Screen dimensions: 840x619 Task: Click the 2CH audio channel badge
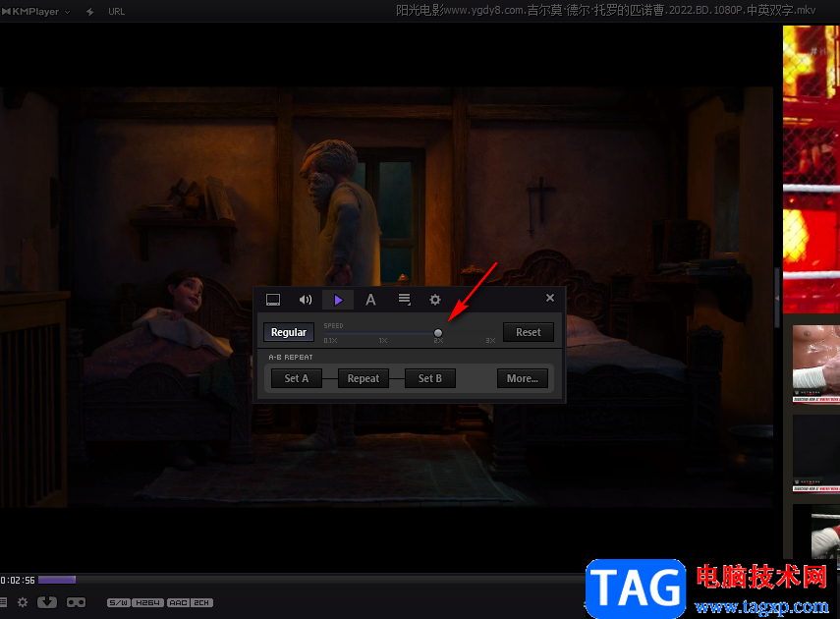click(x=201, y=603)
